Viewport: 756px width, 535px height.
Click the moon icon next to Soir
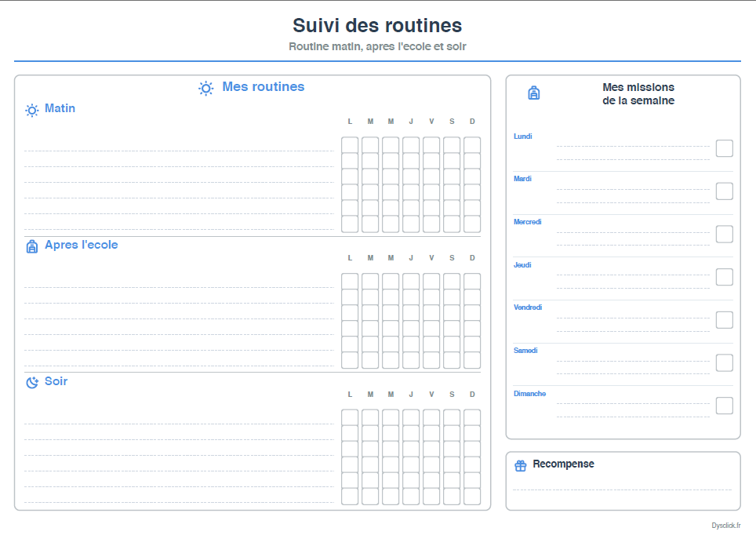32,383
